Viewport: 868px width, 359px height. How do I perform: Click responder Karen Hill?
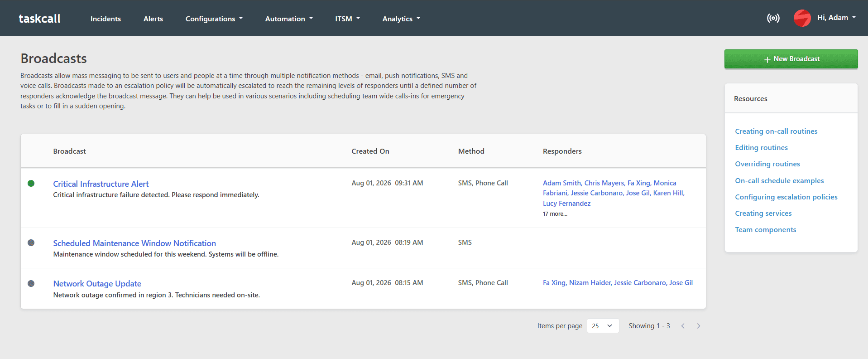668,193
